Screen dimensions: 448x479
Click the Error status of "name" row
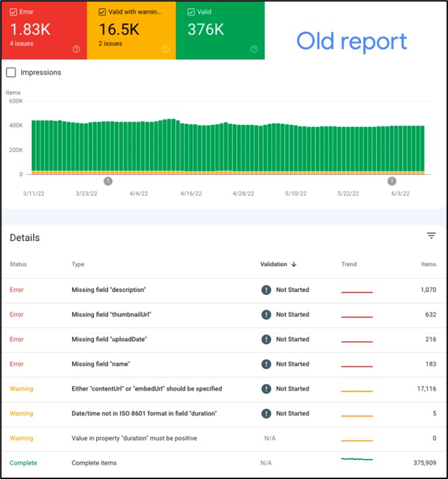click(16, 363)
